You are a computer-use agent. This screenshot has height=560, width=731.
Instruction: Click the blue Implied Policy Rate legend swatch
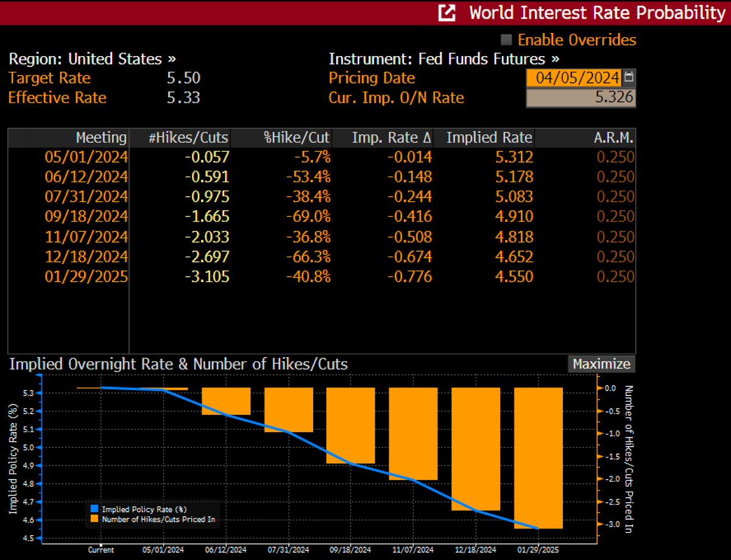[x=93, y=509]
